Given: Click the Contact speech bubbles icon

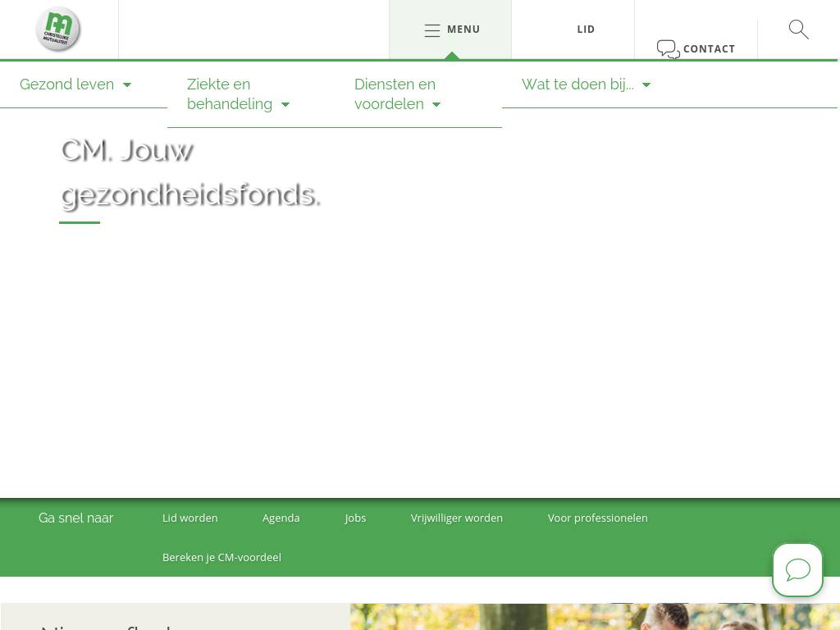Looking at the screenshot, I should coord(668,49).
